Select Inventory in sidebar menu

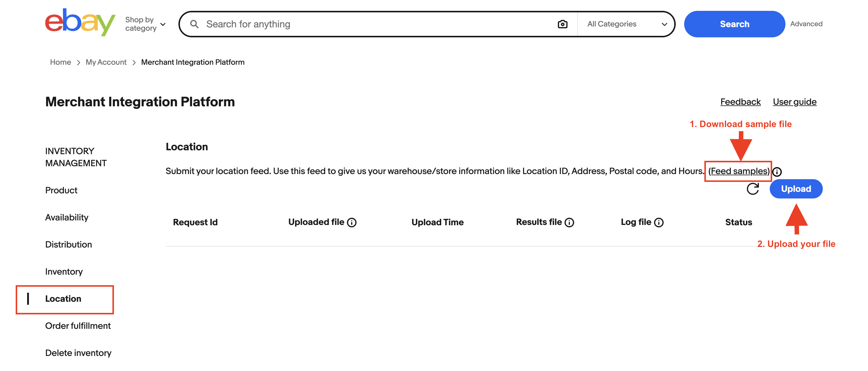[x=64, y=272]
